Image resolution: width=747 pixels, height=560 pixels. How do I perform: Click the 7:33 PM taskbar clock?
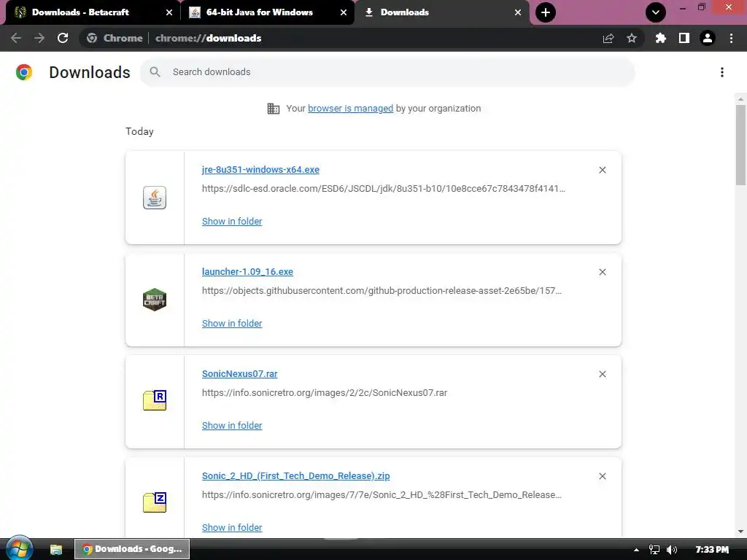pyautogui.click(x=712, y=550)
